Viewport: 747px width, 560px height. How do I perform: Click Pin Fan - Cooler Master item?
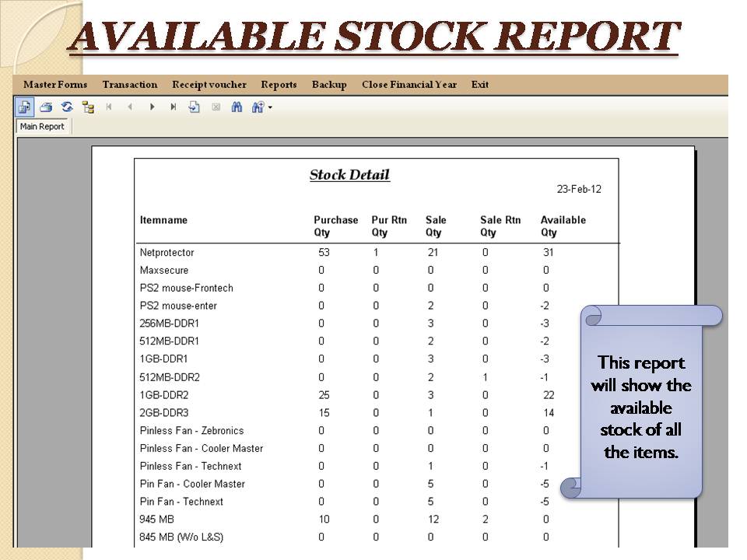[192, 485]
